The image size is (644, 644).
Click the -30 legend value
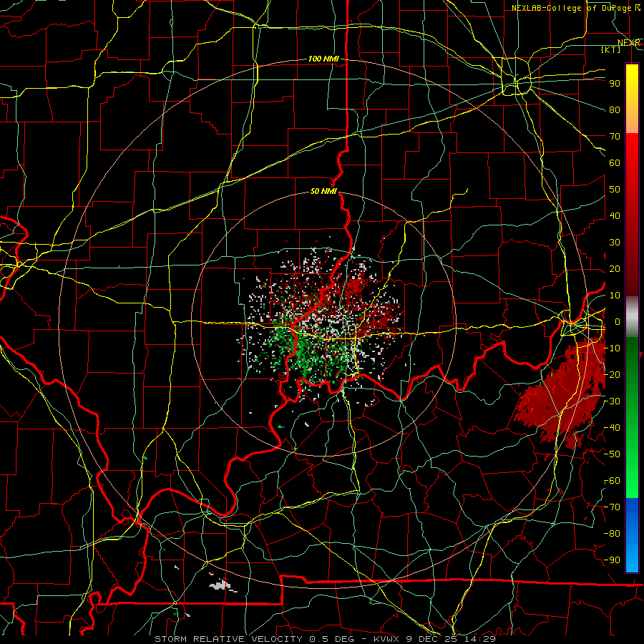[x=612, y=401]
